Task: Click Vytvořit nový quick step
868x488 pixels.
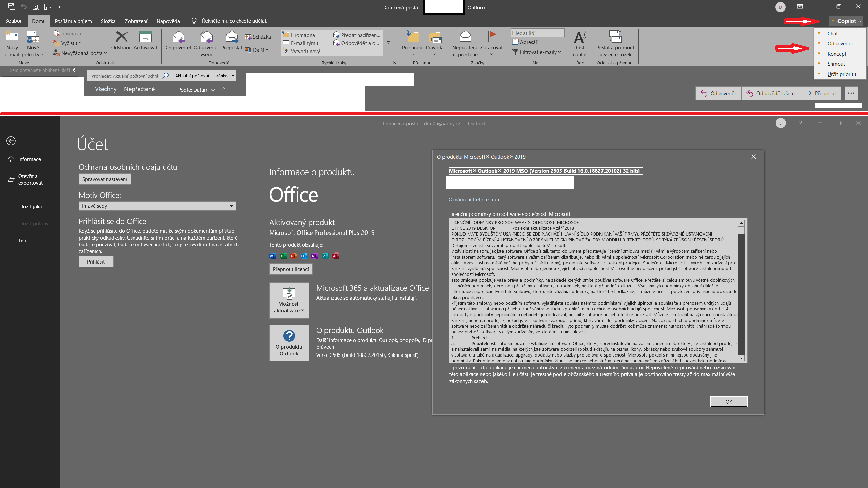Action: 302,51
